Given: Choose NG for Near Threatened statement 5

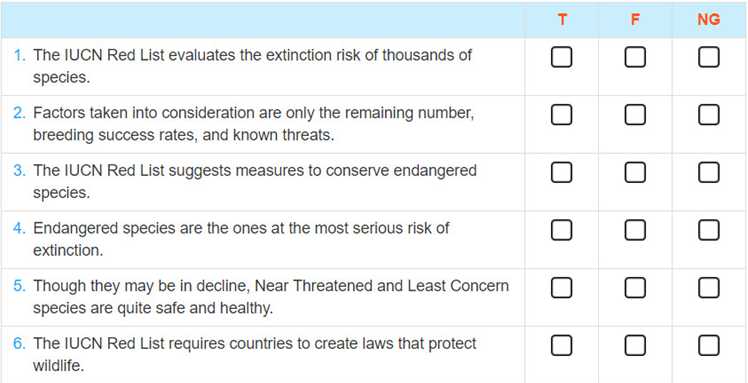Looking at the screenshot, I should [x=708, y=288].
